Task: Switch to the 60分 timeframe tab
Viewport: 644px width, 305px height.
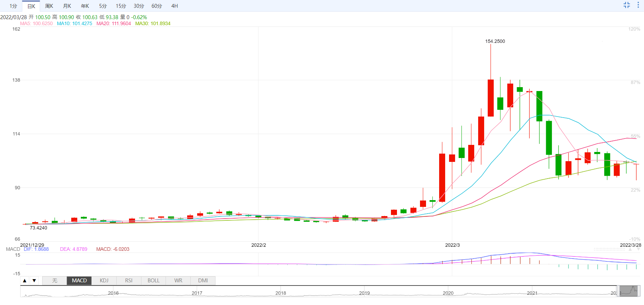Action: tap(157, 6)
